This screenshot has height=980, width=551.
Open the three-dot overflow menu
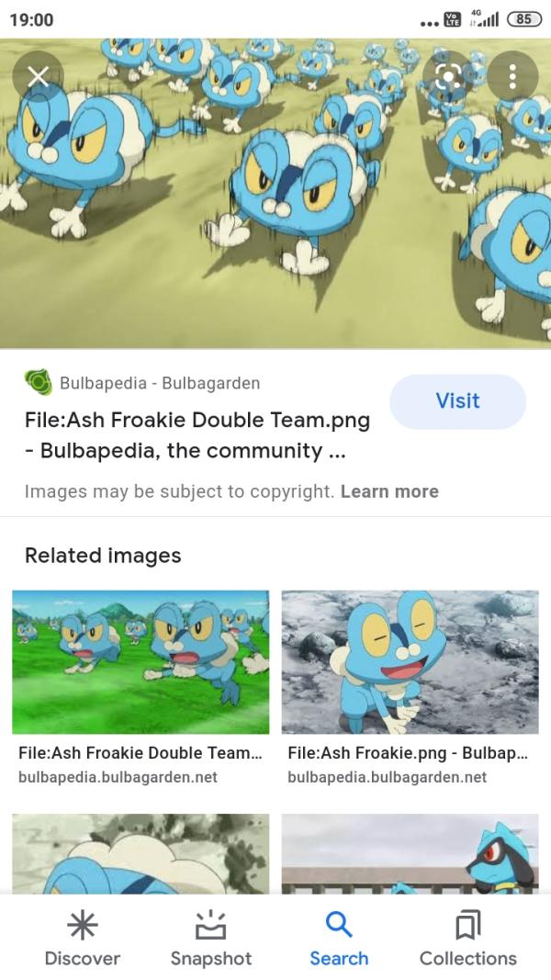click(x=512, y=76)
